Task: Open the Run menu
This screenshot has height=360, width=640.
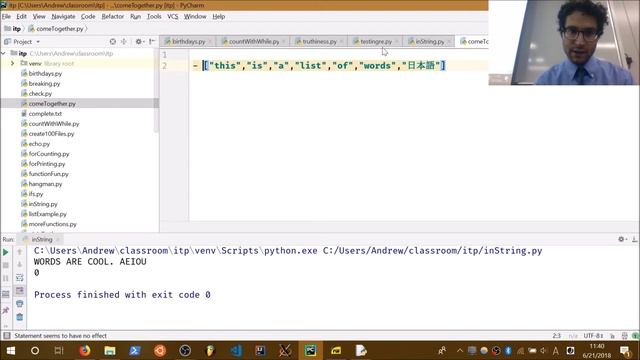Action: [x=136, y=16]
